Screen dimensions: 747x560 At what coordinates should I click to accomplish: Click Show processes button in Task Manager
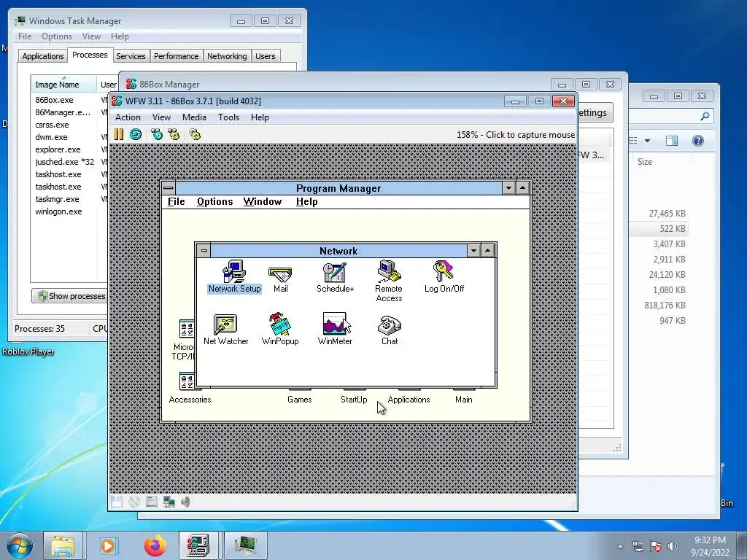71,296
